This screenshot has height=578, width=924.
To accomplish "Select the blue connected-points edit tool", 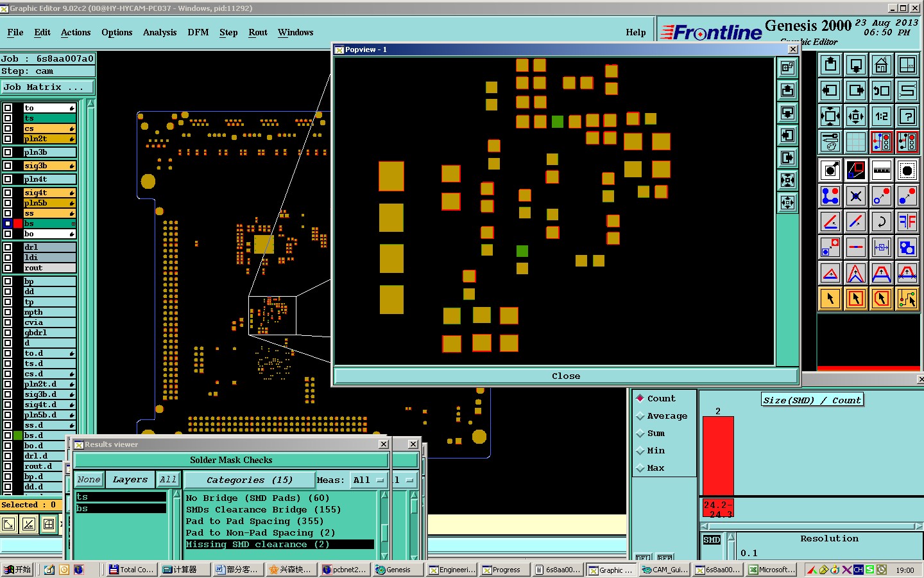I will pos(830,196).
